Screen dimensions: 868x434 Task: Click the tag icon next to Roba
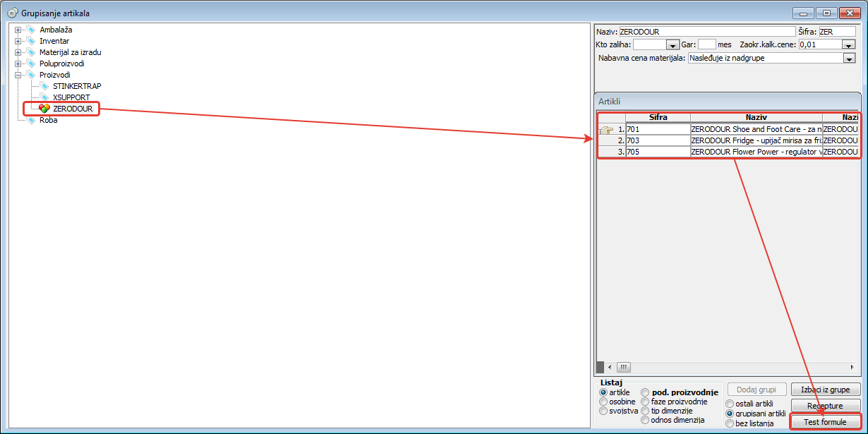31,120
